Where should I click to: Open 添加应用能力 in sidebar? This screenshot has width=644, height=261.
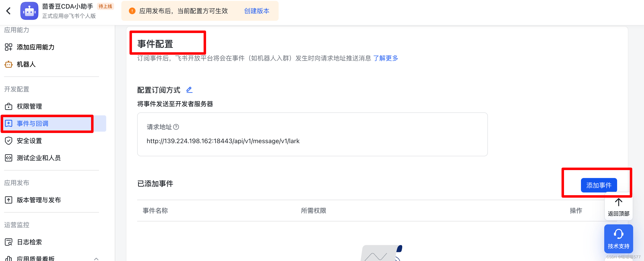click(35, 47)
